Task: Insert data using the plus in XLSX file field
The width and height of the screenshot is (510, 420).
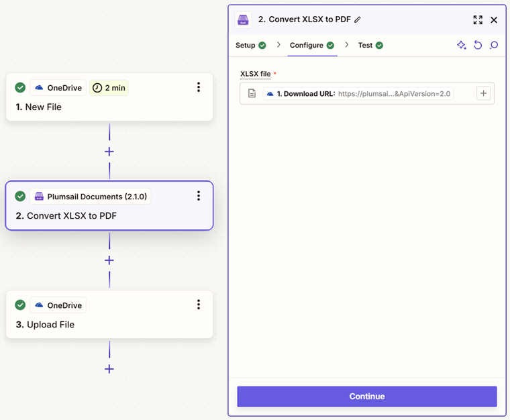Action: (483, 93)
